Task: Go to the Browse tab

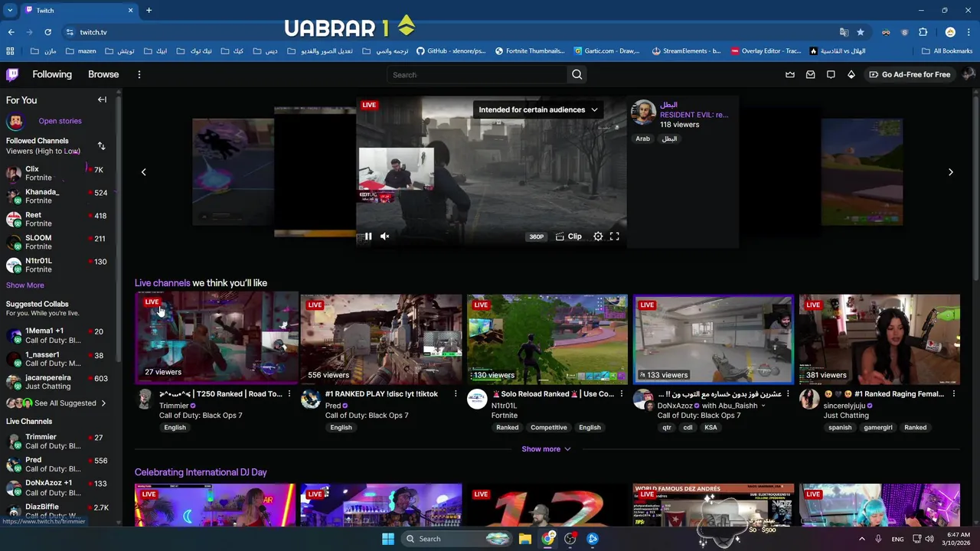Action: click(103, 74)
